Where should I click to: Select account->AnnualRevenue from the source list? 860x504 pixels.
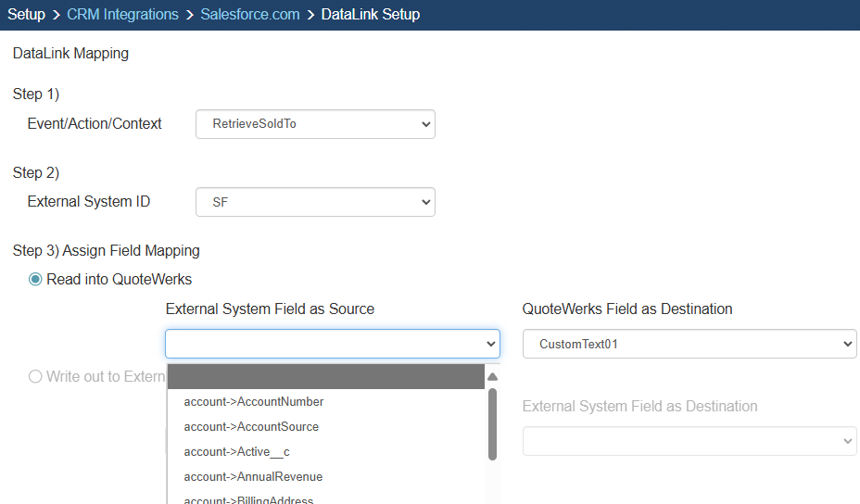[253, 477]
